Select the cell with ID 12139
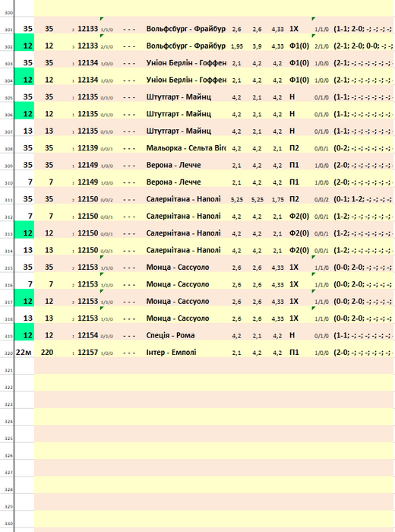Viewport: 395px width, 532px height. pyautogui.click(x=88, y=148)
